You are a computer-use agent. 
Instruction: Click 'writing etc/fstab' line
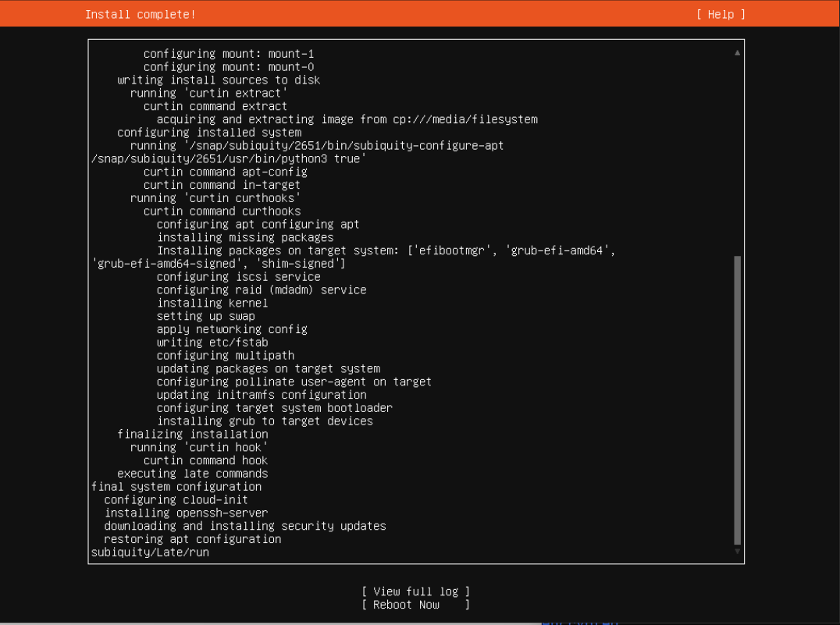pos(212,343)
